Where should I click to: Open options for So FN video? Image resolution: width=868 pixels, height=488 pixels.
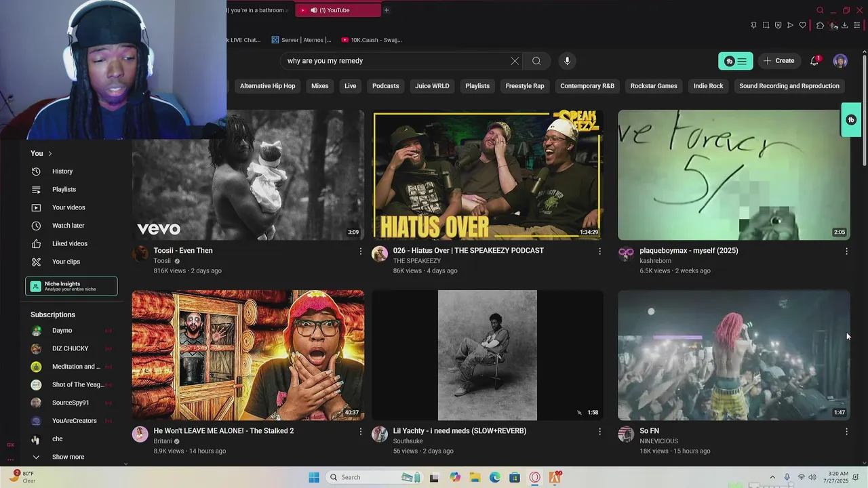[x=846, y=432]
